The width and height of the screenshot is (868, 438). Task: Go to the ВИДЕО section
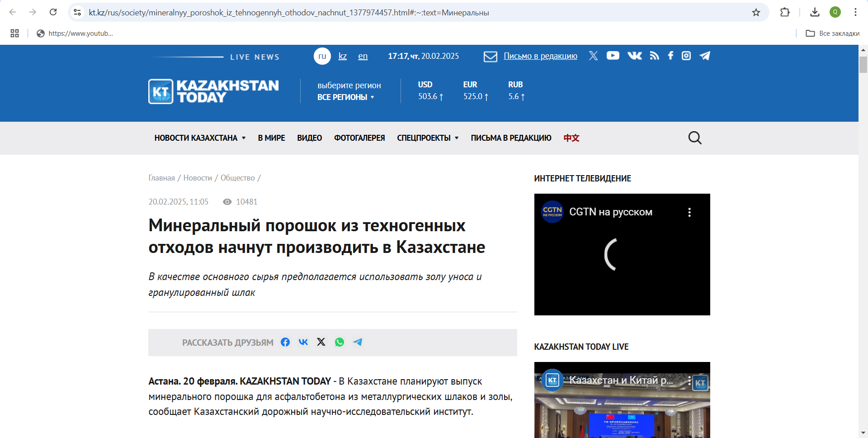pyautogui.click(x=309, y=138)
